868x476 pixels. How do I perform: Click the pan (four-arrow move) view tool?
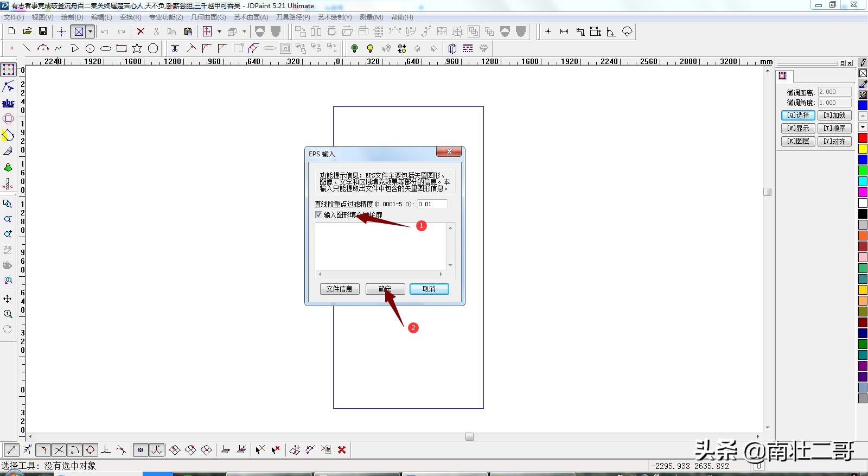[8, 299]
